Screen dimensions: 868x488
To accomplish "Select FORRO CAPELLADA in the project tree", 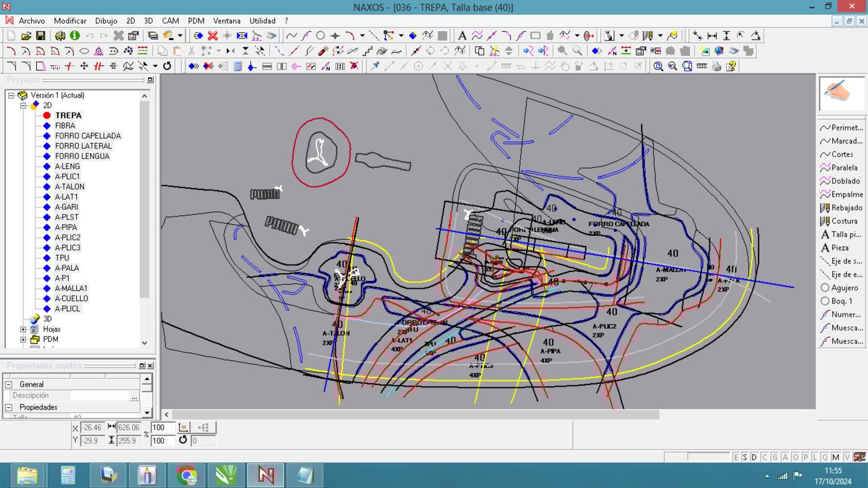I will 87,136.
